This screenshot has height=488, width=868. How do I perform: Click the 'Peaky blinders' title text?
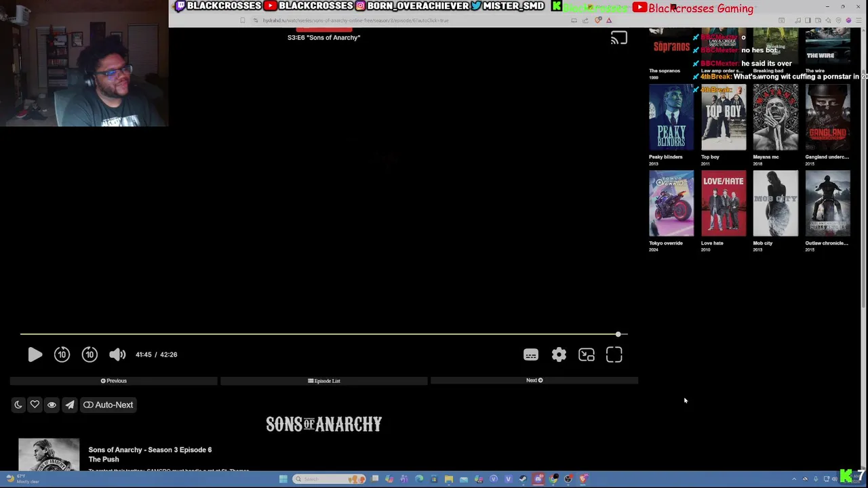click(x=665, y=157)
